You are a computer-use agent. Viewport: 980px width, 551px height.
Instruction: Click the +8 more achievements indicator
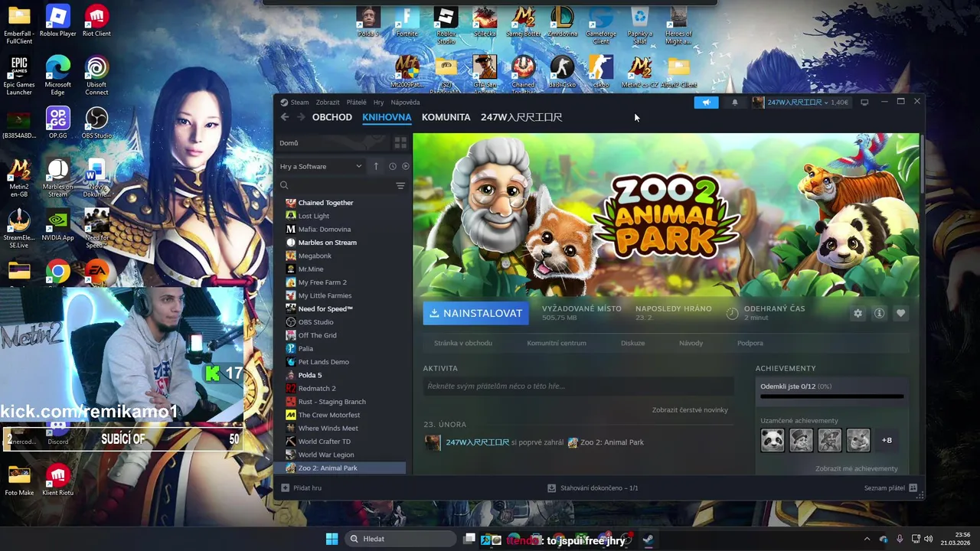[x=887, y=440]
